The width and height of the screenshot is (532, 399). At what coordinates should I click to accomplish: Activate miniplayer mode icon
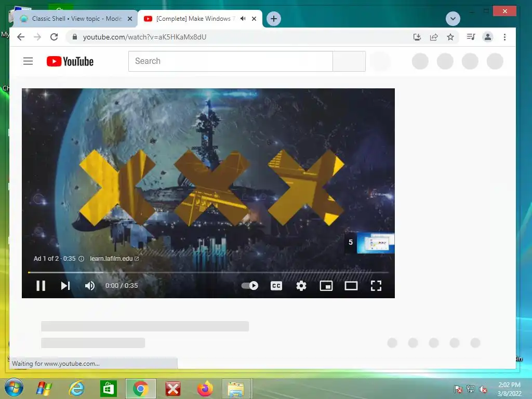pos(326,286)
